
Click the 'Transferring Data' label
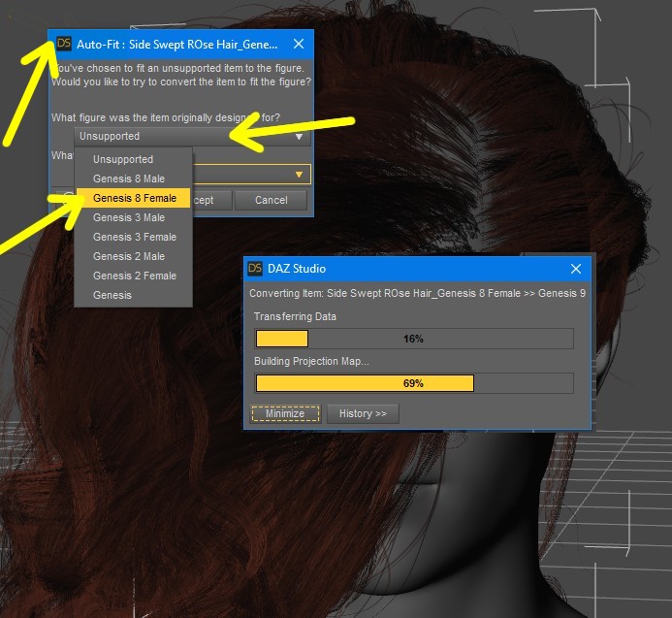click(x=295, y=316)
